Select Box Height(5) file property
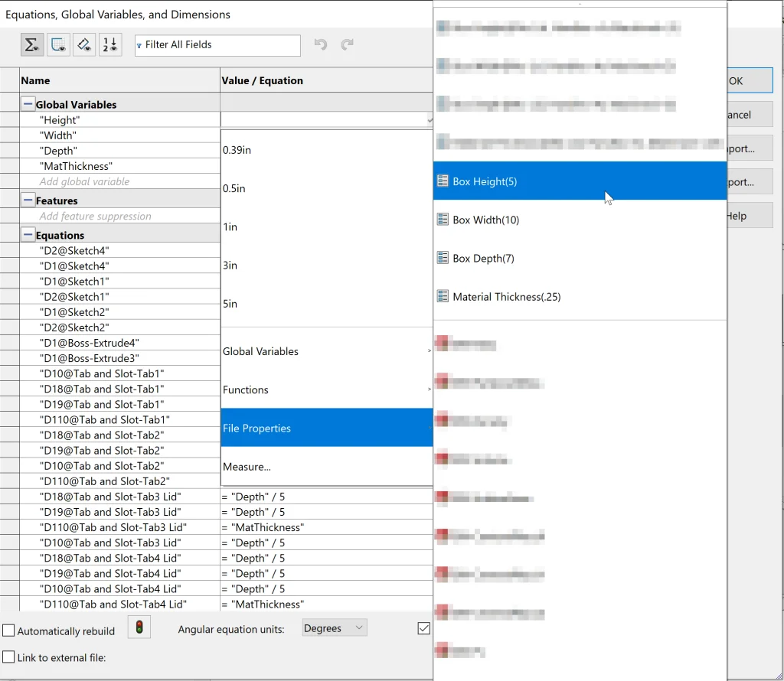Viewport: 784px width, 681px height. pyautogui.click(x=485, y=182)
